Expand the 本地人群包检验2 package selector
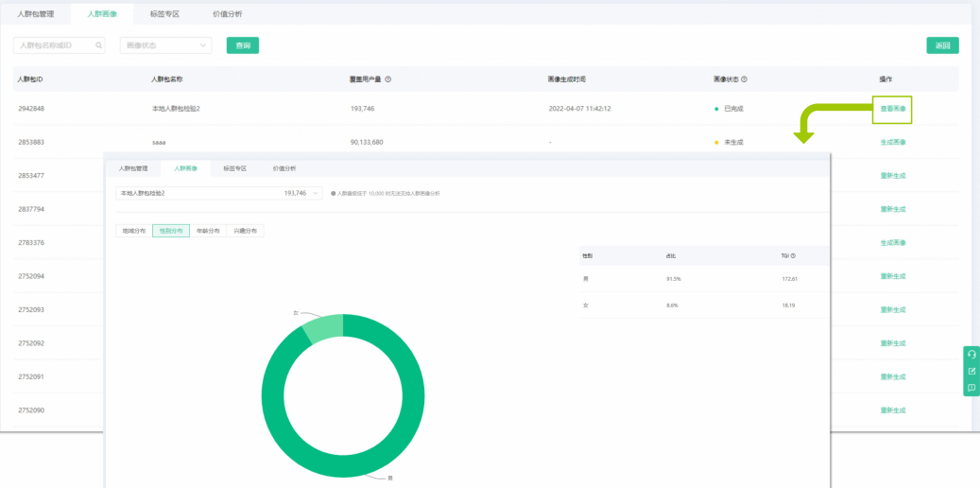The width and height of the screenshot is (980, 488). click(x=217, y=193)
